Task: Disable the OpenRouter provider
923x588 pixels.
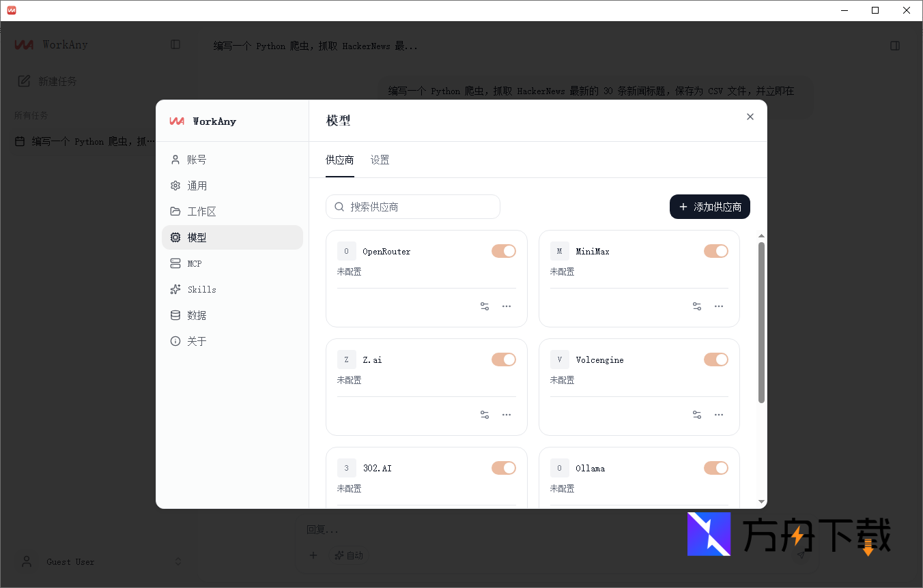Action: coord(503,250)
